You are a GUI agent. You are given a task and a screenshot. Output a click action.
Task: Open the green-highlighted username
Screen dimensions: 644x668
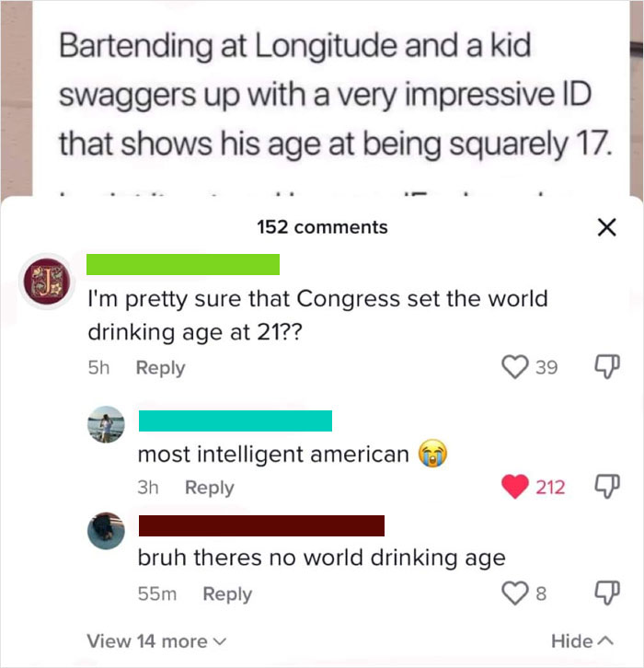(183, 265)
